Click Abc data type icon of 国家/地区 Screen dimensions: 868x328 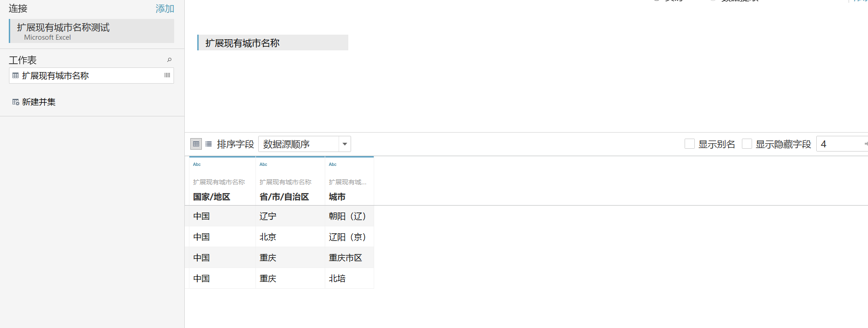coord(197,164)
